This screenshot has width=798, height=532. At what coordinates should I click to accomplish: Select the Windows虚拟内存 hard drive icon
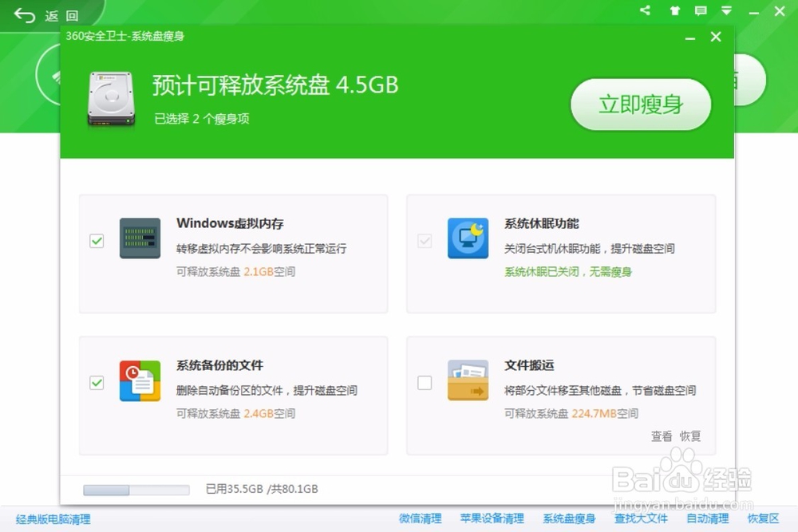(139, 238)
